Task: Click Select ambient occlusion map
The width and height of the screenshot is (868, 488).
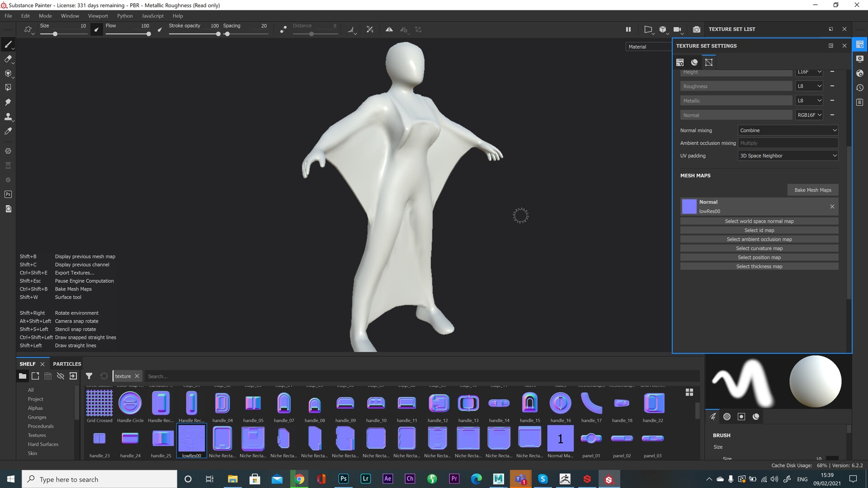Action: [759, 239]
